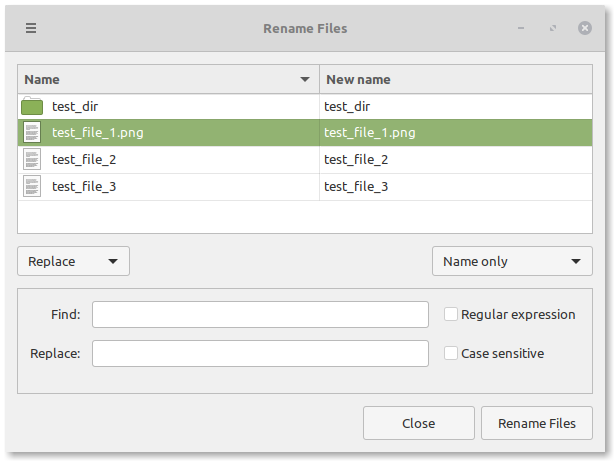This screenshot has width=614, height=461.
Task: Click the Close button at the bottom
Action: [x=418, y=423]
